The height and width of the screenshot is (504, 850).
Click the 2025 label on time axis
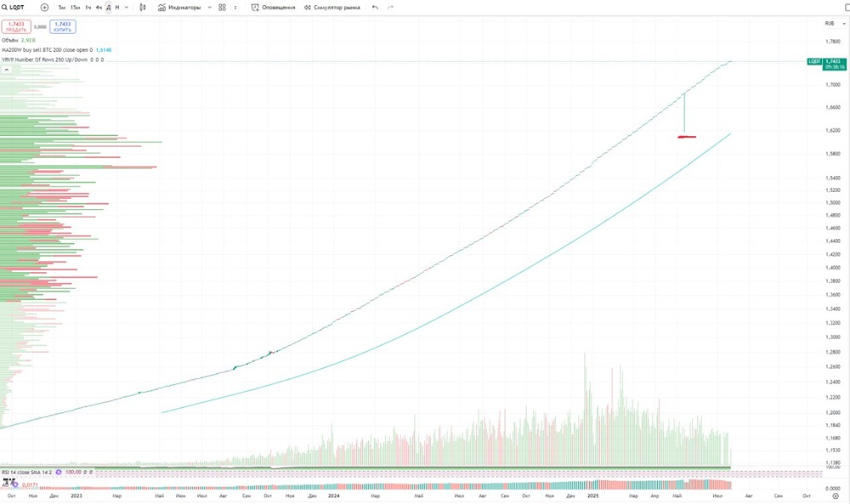(x=593, y=496)
